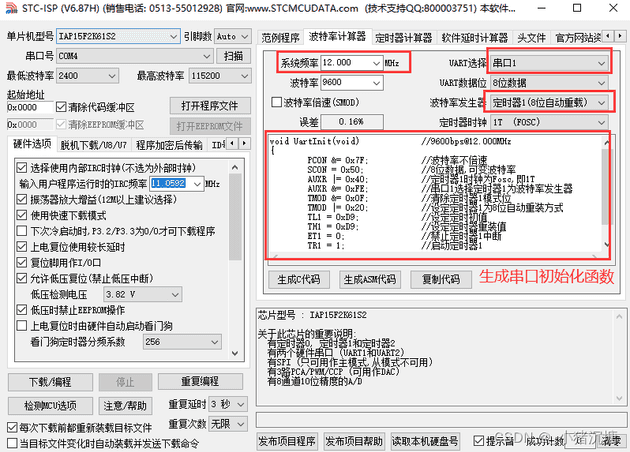The image size is (630, 452).
Task: Toggle 选择使用内部IRC时钟 checkbox
Action: (22, 168)
